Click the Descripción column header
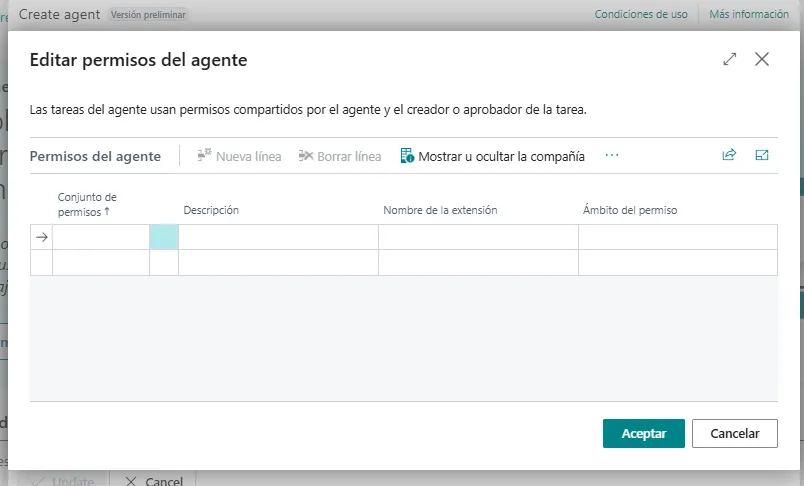Image resolution: width=804 pixels, height=486 pixels. point(211,210)
